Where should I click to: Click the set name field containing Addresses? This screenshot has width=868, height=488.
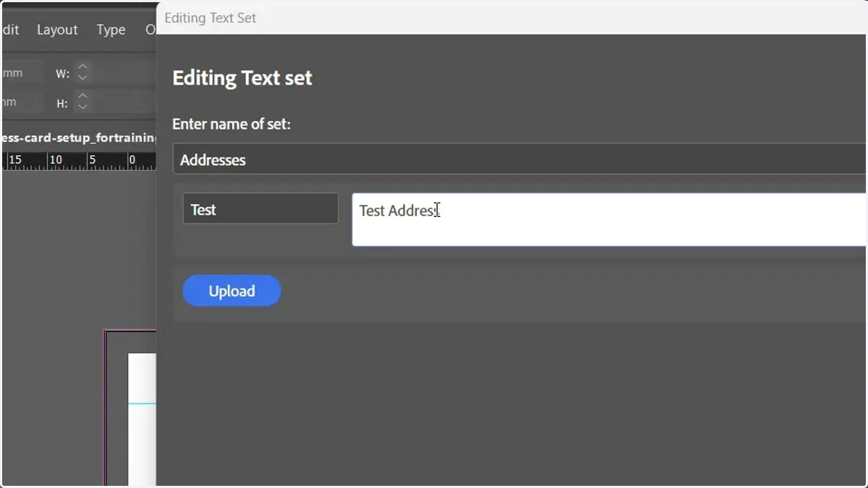click(519, 159)
